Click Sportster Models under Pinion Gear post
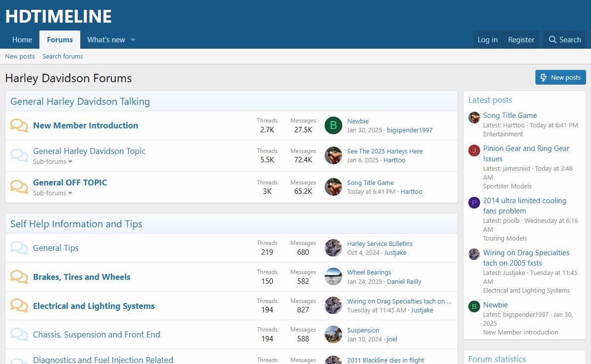Image resolution: width=591 pixels, height=364 pixels. (x=507, y=186)
